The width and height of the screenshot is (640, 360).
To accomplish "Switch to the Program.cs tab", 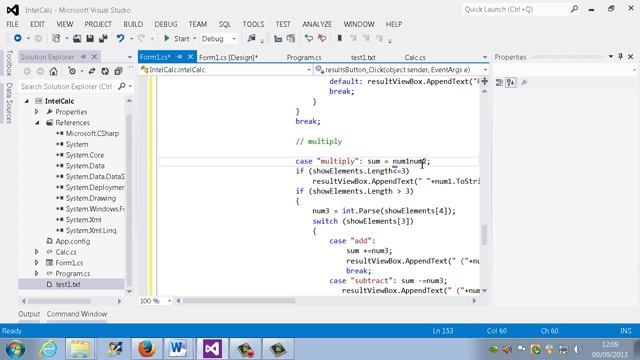I will (x=304, y=58).
